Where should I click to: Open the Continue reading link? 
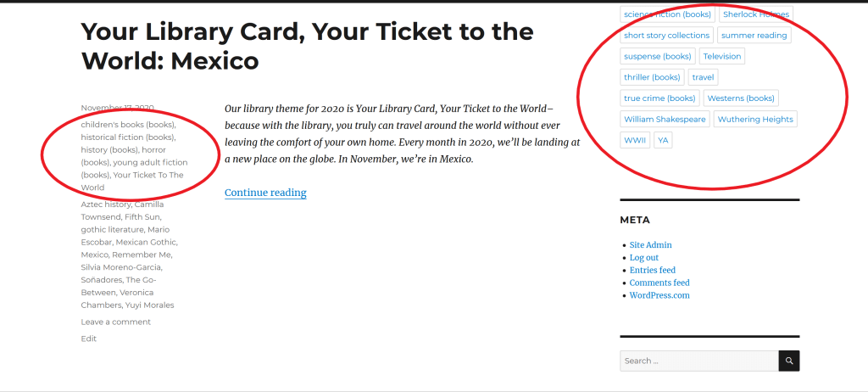pyautogui.click(x=265, y=193)
